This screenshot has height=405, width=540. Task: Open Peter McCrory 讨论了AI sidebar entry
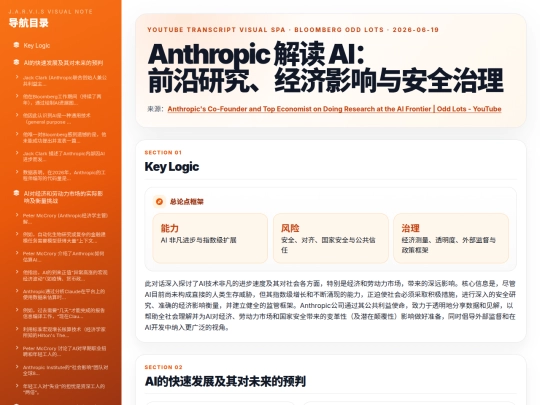point(64,351)
